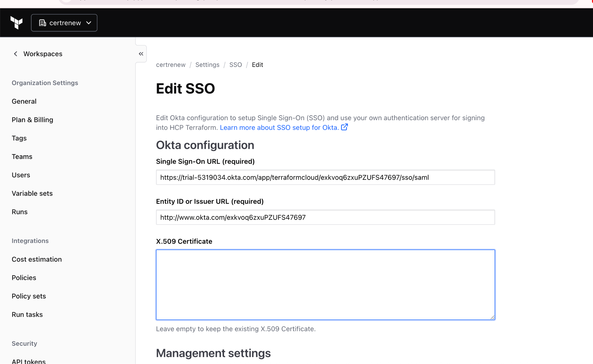
Task: Click the SSO breadcrumb link
Action: (235, 65)
